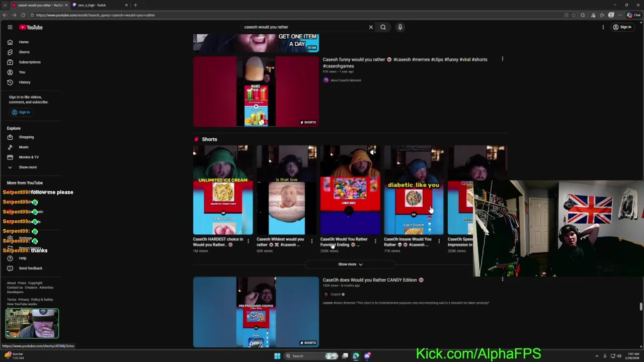Select the 'caseoh would you rather' YouTube tab

coord(40,5)
